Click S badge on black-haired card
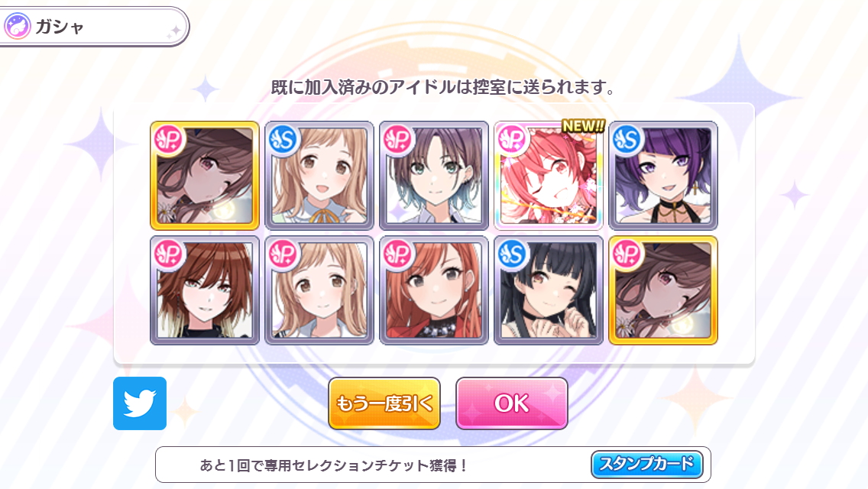 512,254
